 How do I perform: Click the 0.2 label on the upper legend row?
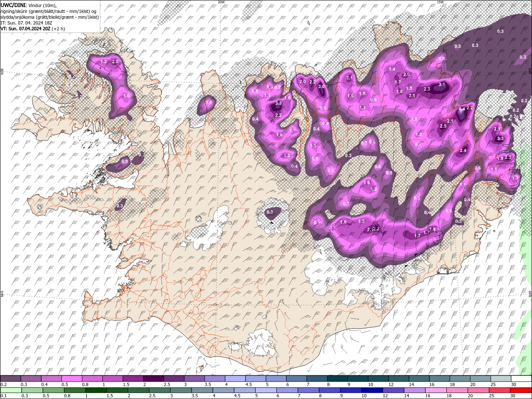point(4,384)
